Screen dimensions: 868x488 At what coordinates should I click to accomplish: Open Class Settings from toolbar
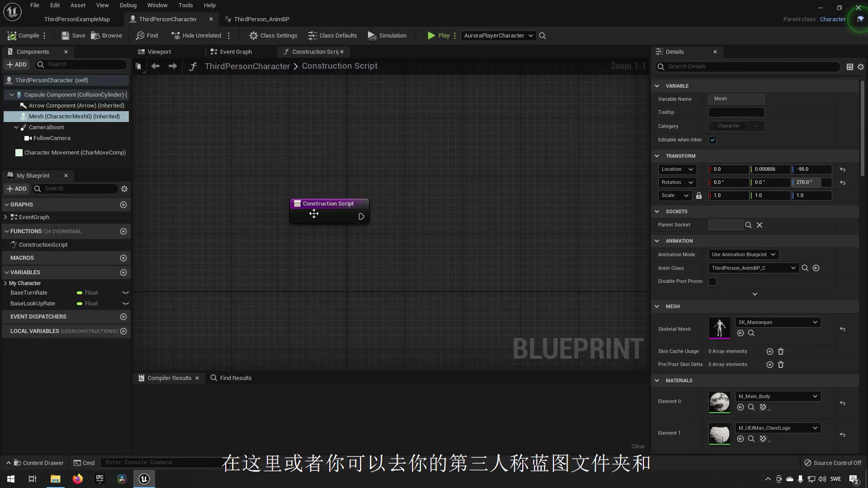tap(273, 35)
